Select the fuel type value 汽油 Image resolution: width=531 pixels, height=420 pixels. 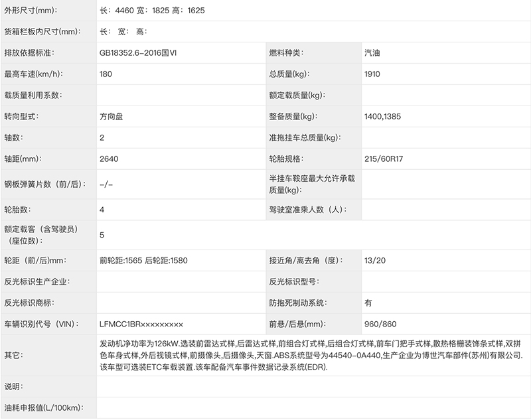point(372,53)
